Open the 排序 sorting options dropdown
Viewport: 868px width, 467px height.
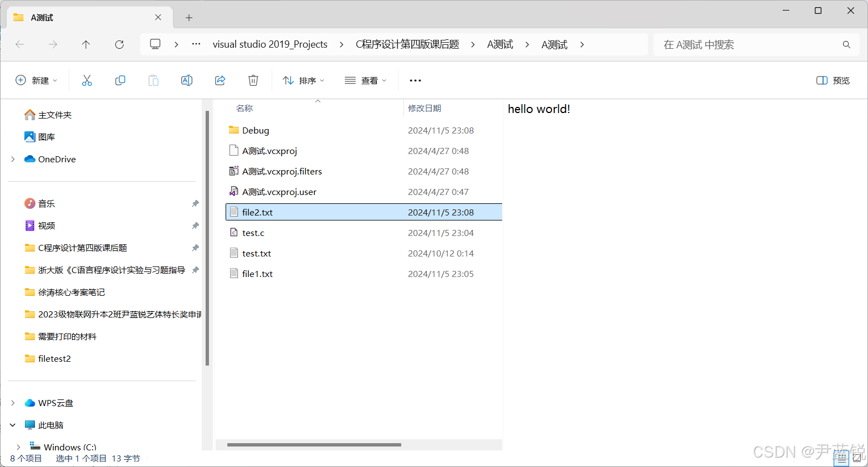tap(303, 80)
